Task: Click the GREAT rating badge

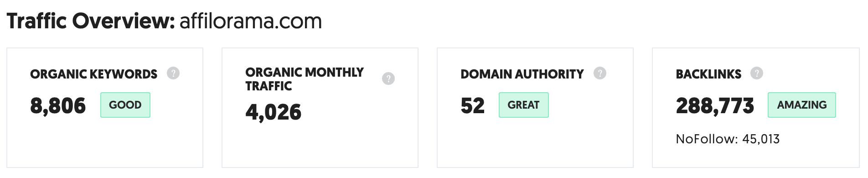Action: 523,105
